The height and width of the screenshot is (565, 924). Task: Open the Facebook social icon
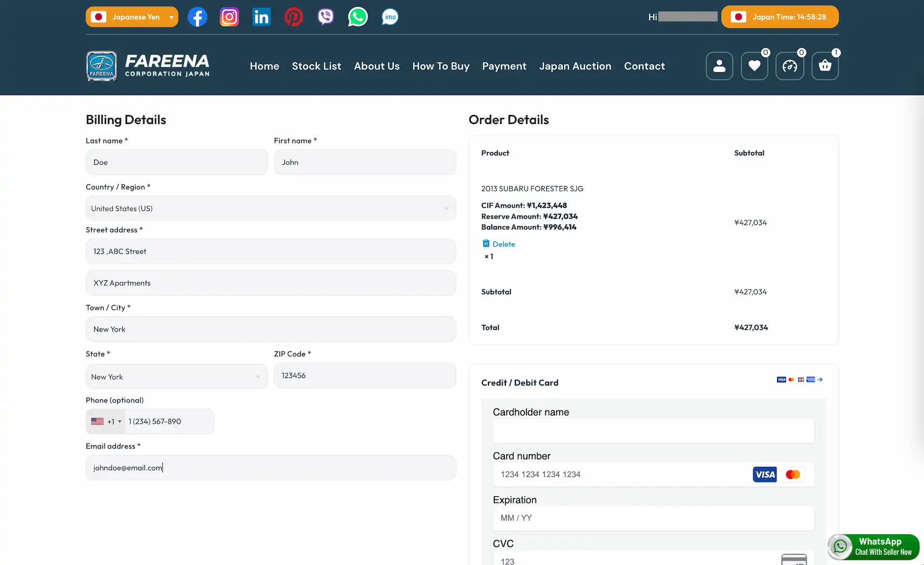pos(197,17)
